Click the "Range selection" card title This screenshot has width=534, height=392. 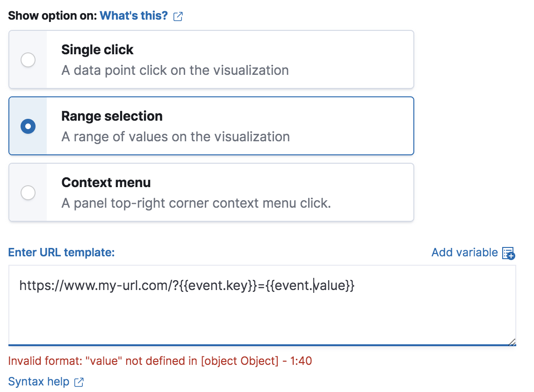(x=112, y=116)
